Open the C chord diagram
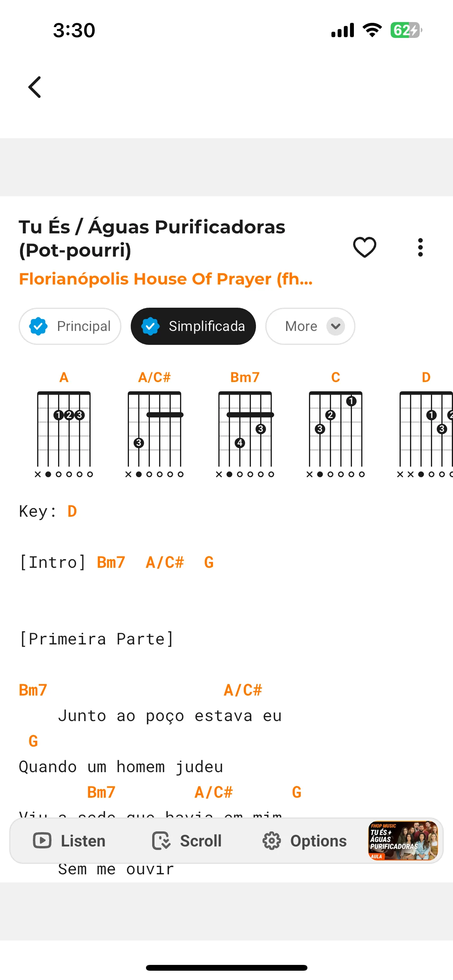The width and height of the screenshot is (453, 980). point(336,424)
